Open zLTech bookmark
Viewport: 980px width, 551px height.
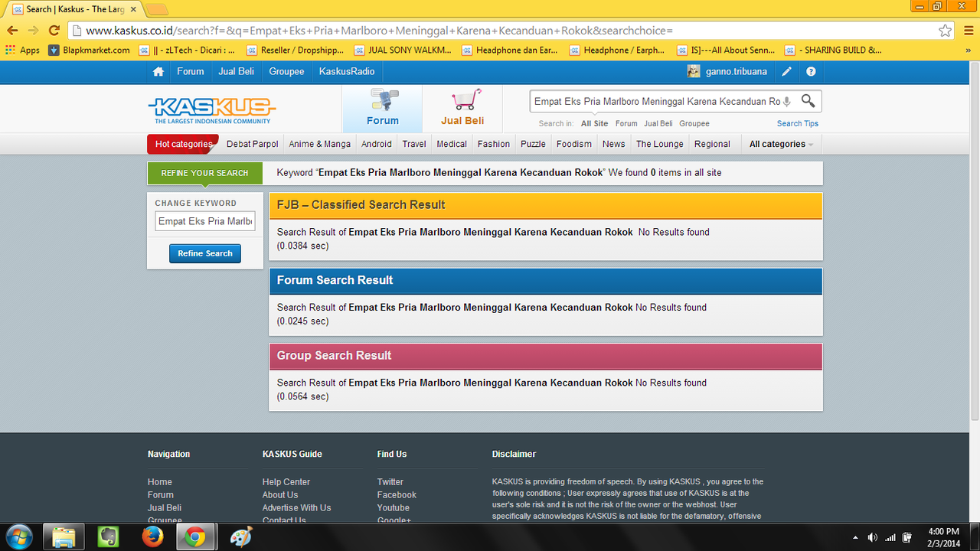[x=187, y=50]
